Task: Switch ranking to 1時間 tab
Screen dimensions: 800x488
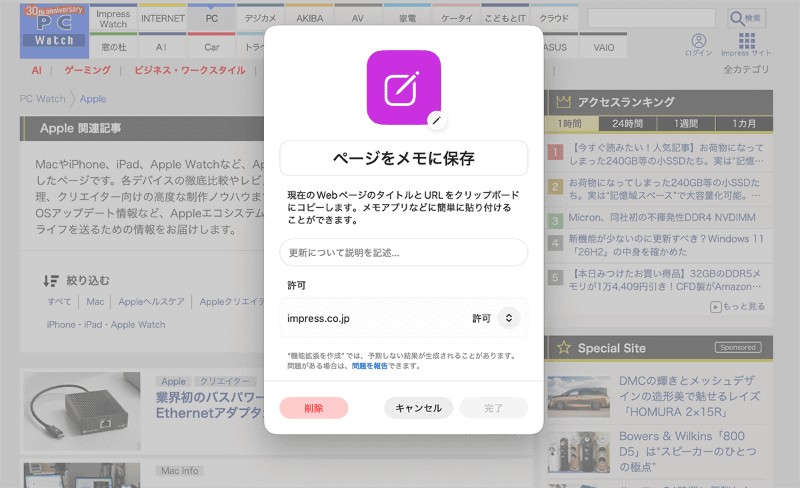Action: point(570,124)
